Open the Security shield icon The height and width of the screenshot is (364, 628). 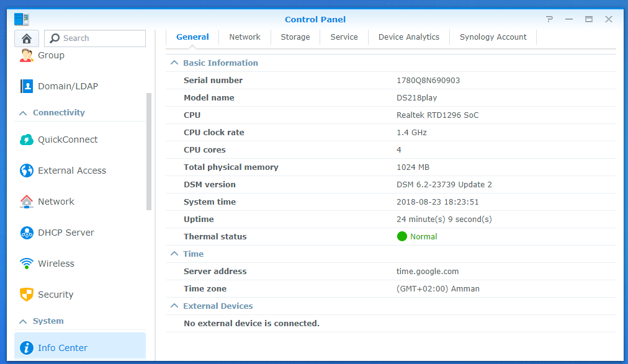coord(27,295)
